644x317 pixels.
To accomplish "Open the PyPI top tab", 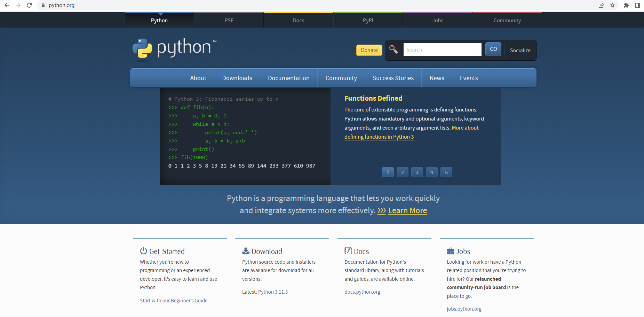I will coord(368,21).
